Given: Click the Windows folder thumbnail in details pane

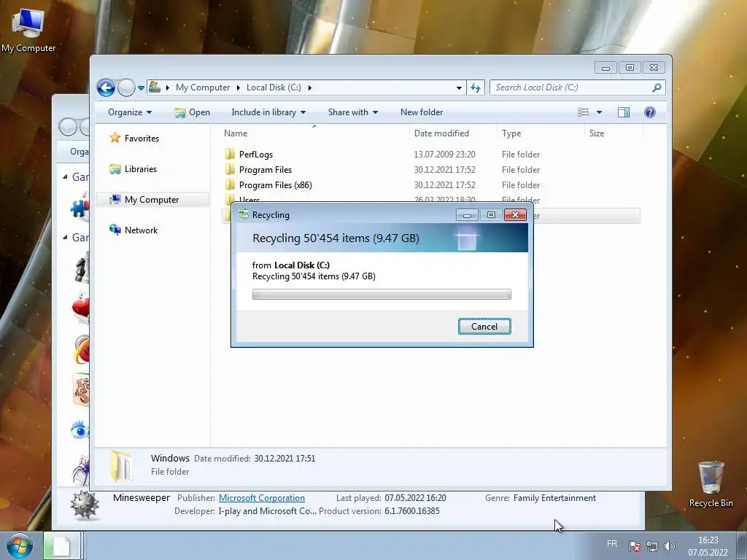Looking at the screenshot, I should coord(121,465).
